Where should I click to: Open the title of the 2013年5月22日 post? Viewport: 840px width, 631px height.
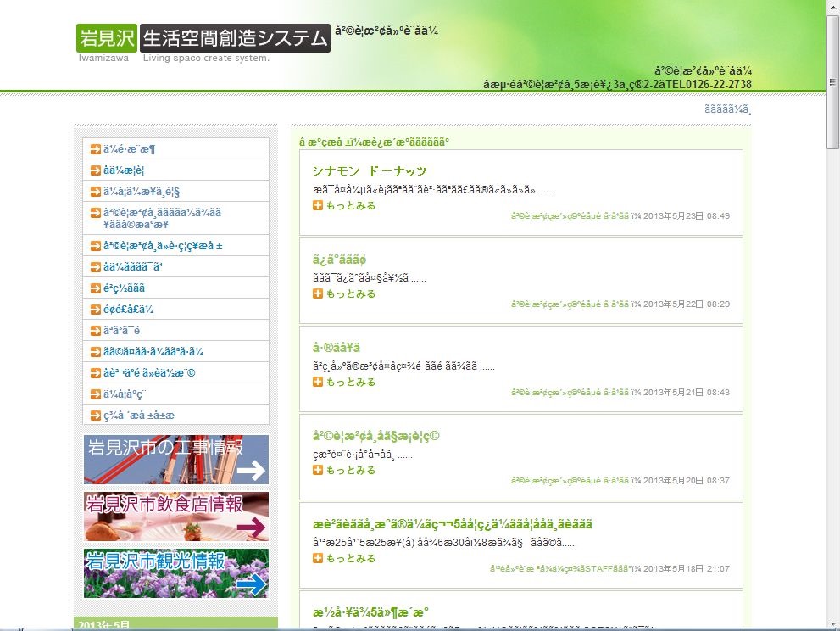tap(339, 260)
